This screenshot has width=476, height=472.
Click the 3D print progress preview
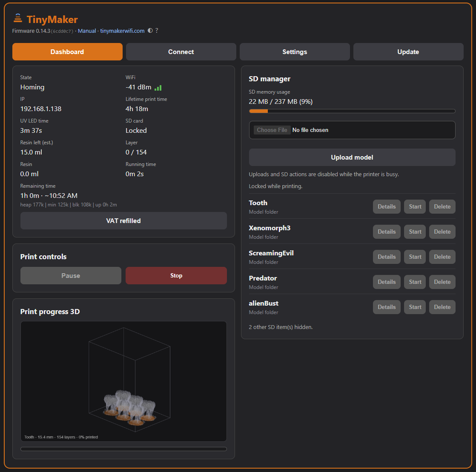(123, 381)
